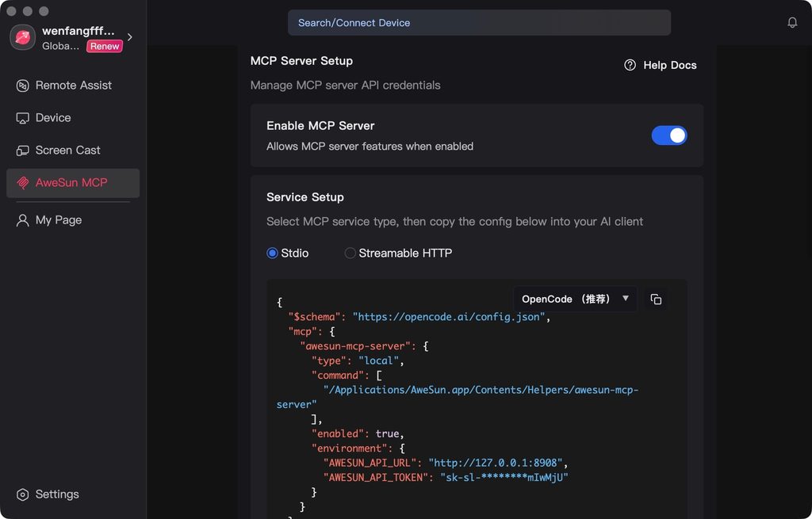The image size is (812, 519).
Task: Select the Streamable HTTP radio button
Action: [350, 253]
